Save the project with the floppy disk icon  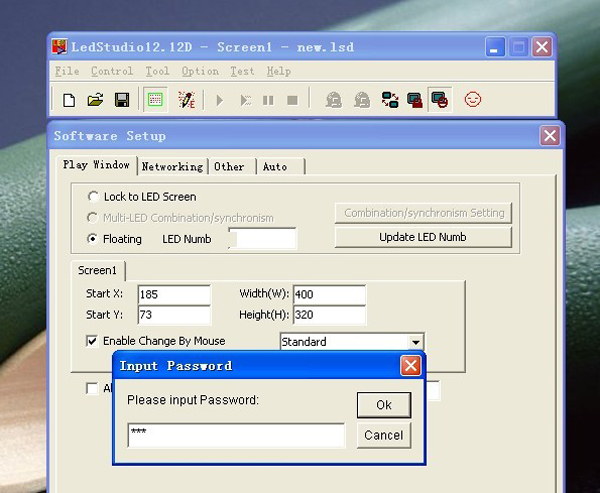tap(121, 100)
